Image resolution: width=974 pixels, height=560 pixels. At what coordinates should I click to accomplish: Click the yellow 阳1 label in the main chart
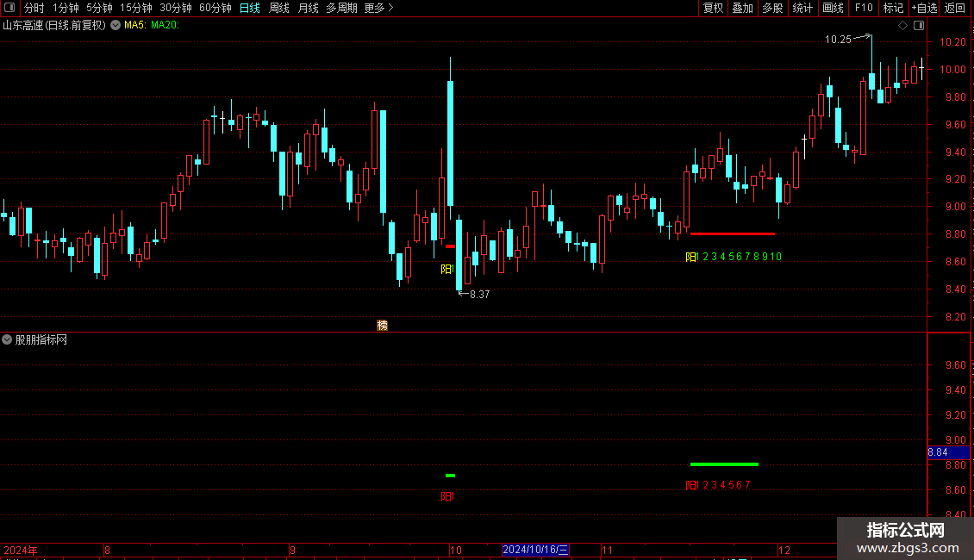coord(447,269)
